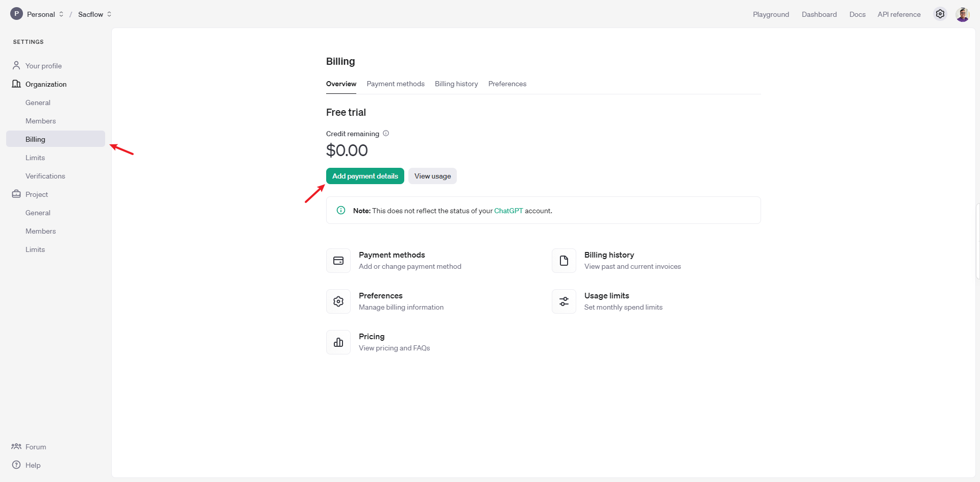Click the View usage button
980x482 pixels.
tap(432, 176)
